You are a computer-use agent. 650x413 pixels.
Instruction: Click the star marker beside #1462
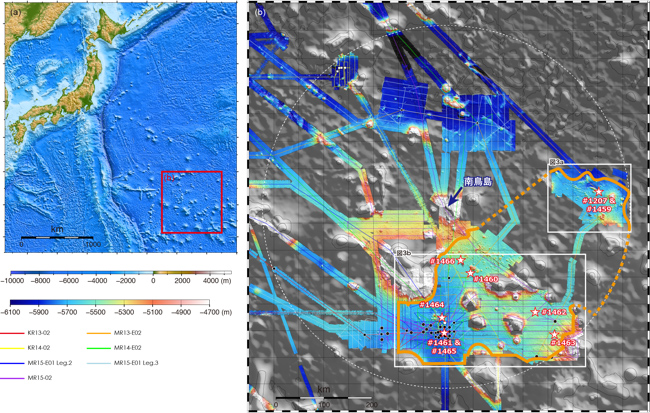[534, 312]
